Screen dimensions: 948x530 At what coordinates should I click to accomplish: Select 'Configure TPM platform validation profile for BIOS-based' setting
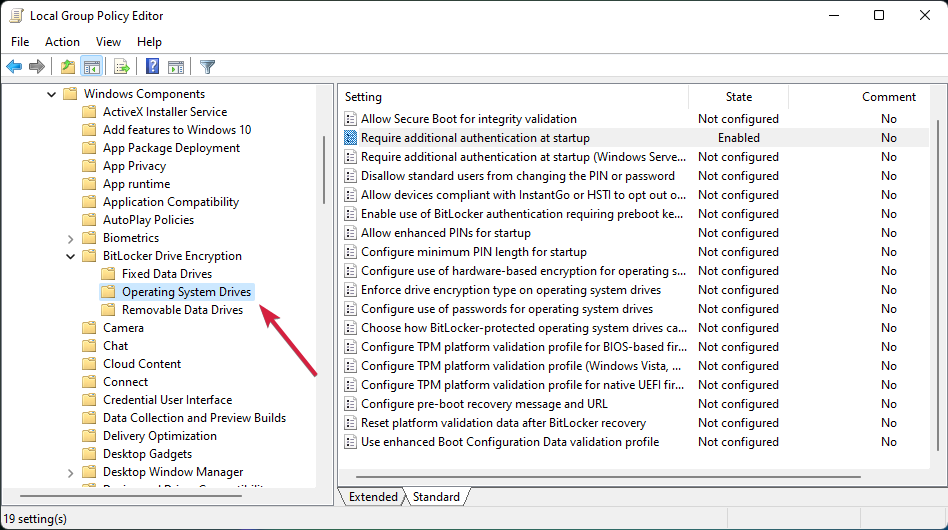(x=524, y=347)
